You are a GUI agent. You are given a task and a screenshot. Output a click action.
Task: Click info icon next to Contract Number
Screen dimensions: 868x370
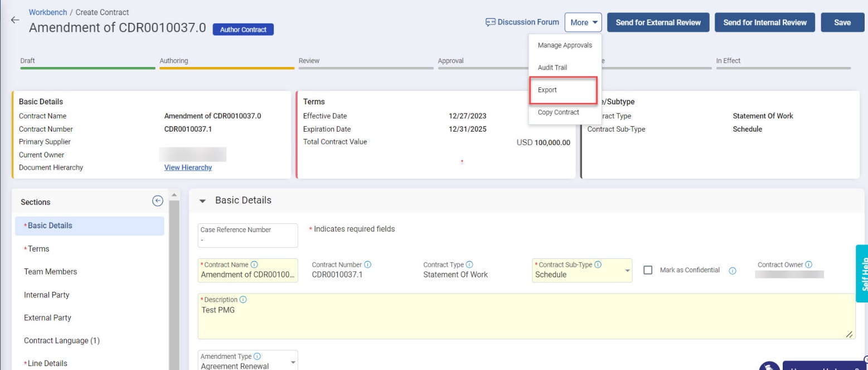pos(368,265)
